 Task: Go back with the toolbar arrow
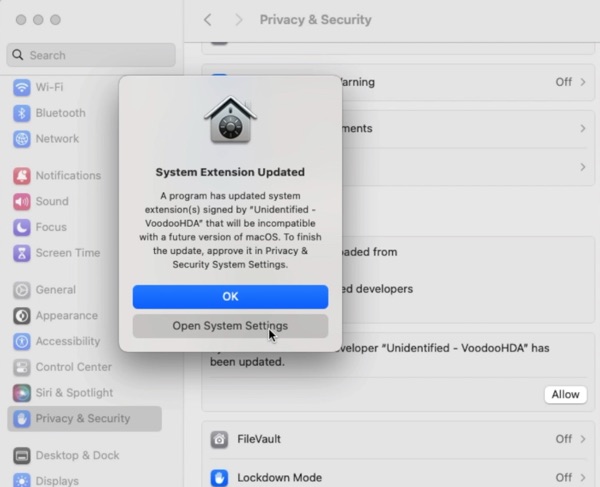[x=208, y=20]
